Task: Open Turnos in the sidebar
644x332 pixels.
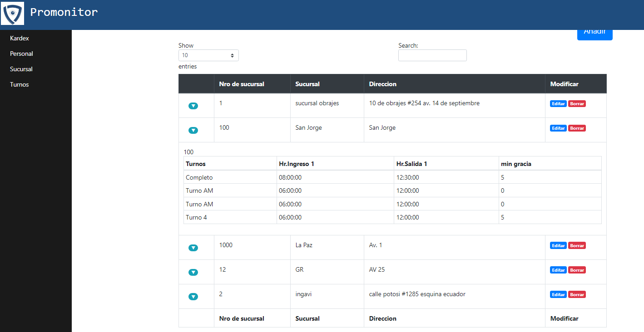Action: 20,84
